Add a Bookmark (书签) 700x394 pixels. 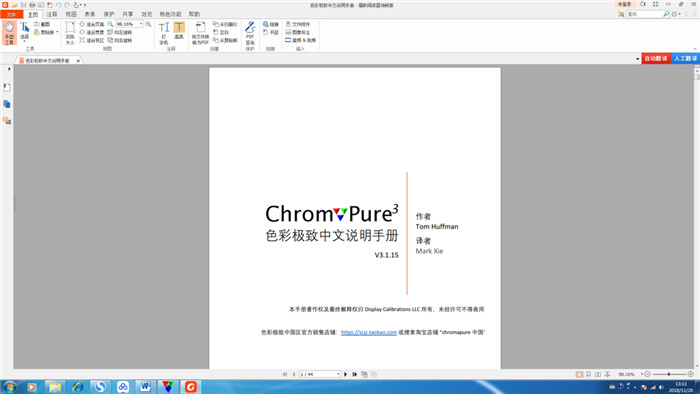click(x=271, y=32)
